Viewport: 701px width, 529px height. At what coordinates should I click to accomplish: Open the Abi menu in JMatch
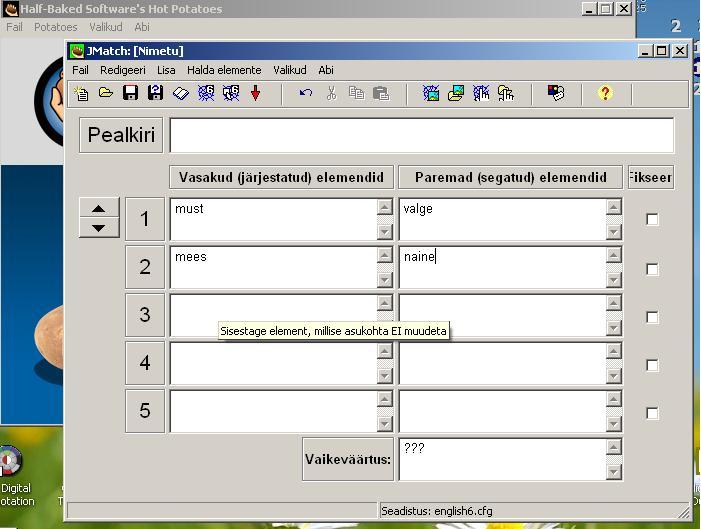pyautogui.click(x=326, y=70)
